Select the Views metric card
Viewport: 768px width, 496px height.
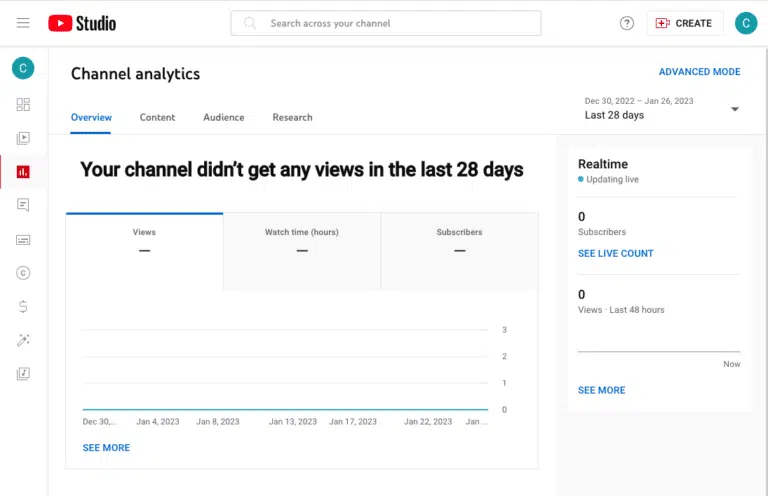tap(144, 252)
